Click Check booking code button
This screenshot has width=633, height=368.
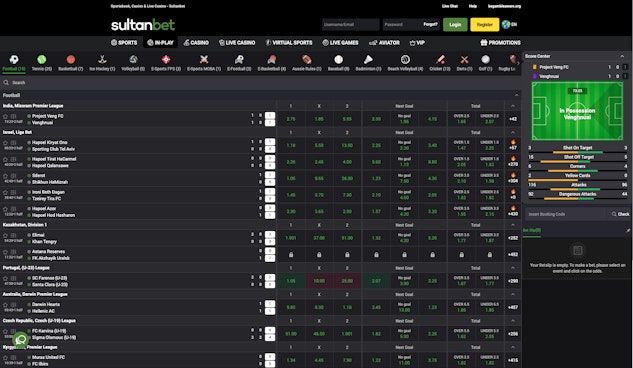(620, 214)
